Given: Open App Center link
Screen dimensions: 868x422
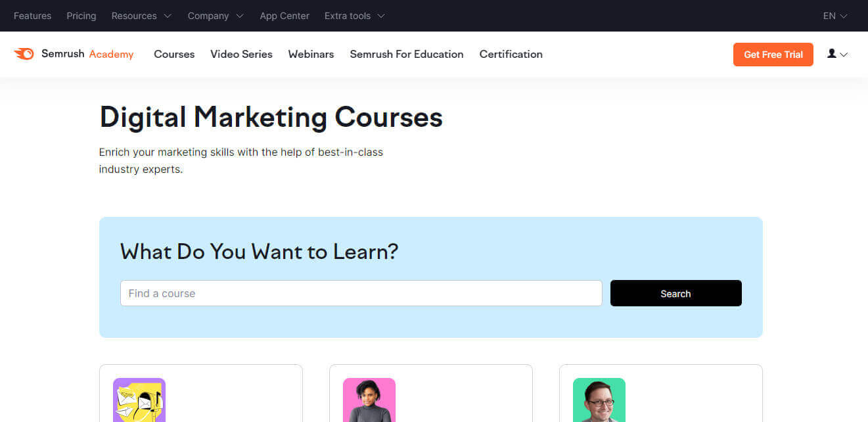Looking at the screenshot, I should click(x=285, y=16).
